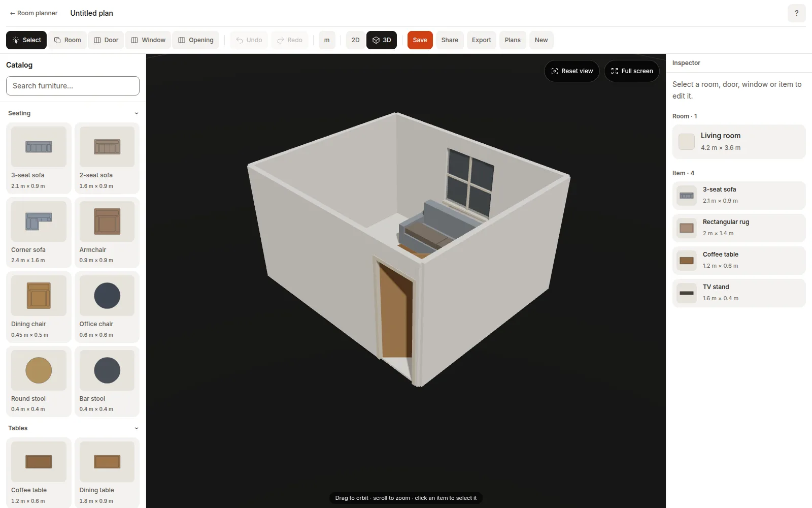Add Coffee table from catalog

[39, 472]
